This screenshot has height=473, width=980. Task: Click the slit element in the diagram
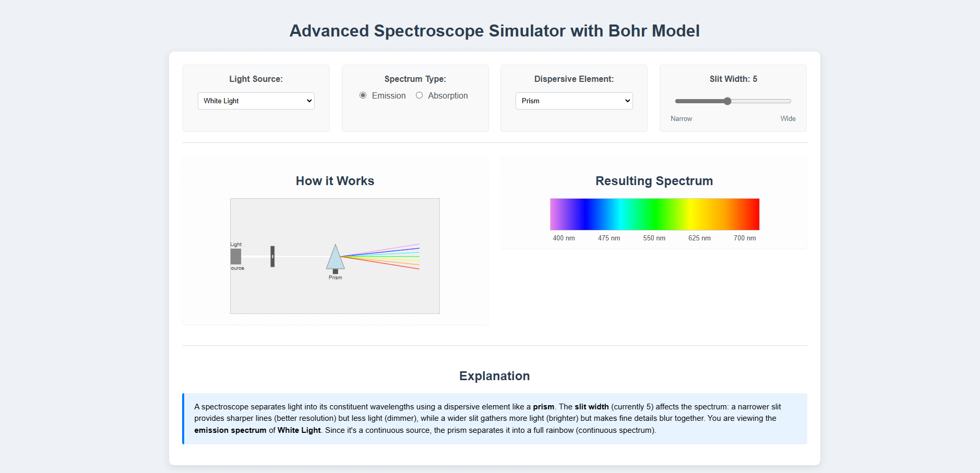pos(272,257)
